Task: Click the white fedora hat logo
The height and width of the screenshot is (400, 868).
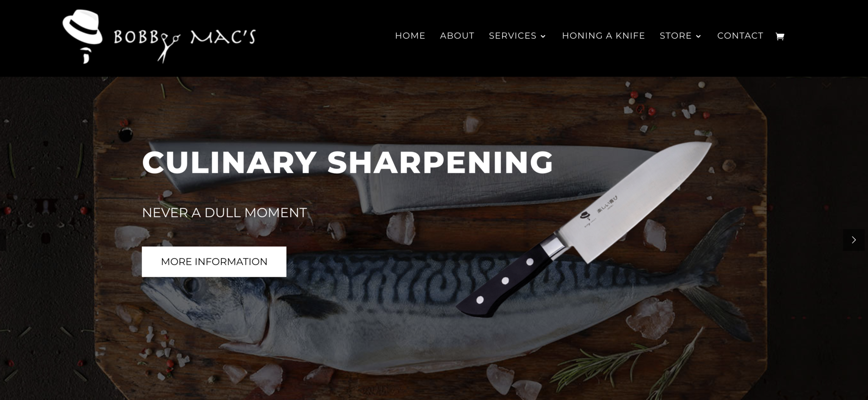Action: pos(83,28)
